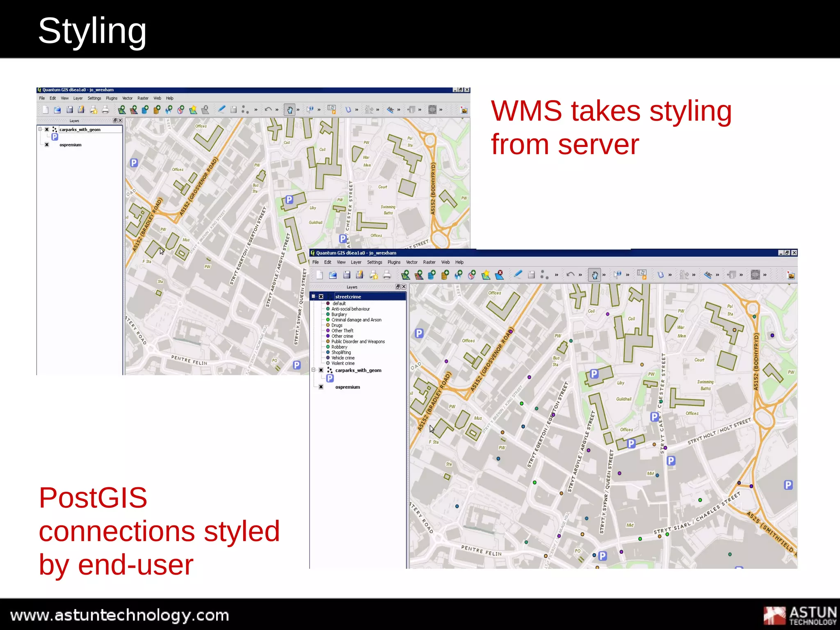
Task: Click Add Vector Layer icon in front window
Action: (x=405, y=275)
